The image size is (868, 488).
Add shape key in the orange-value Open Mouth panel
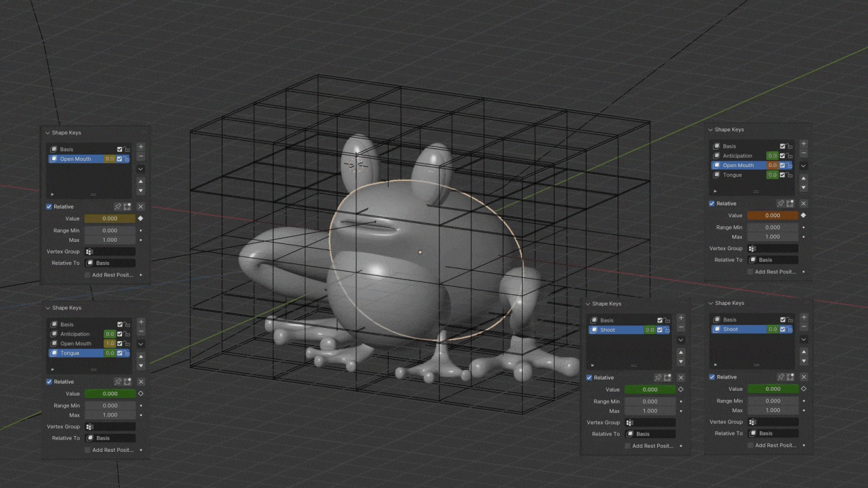click(804, 144)
